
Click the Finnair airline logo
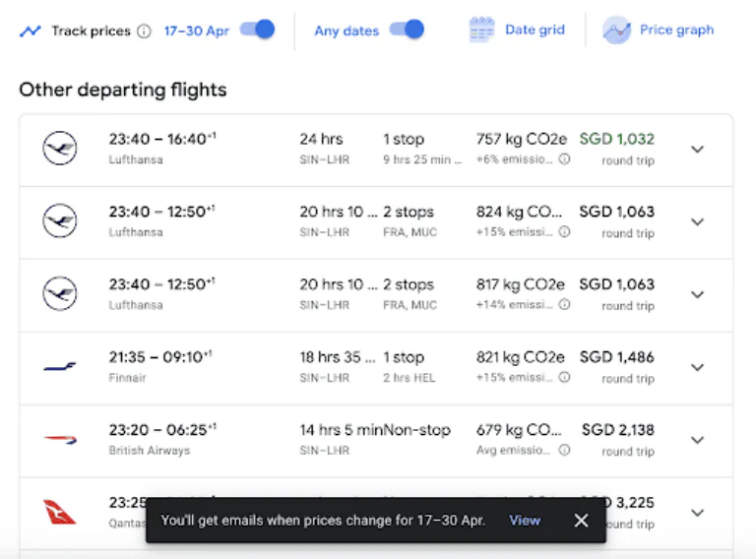click(60, 367)
